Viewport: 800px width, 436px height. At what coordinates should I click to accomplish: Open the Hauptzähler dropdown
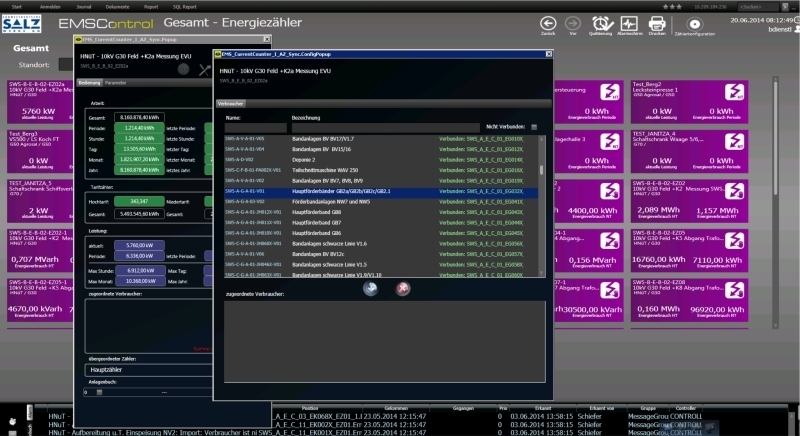point(148,370)
